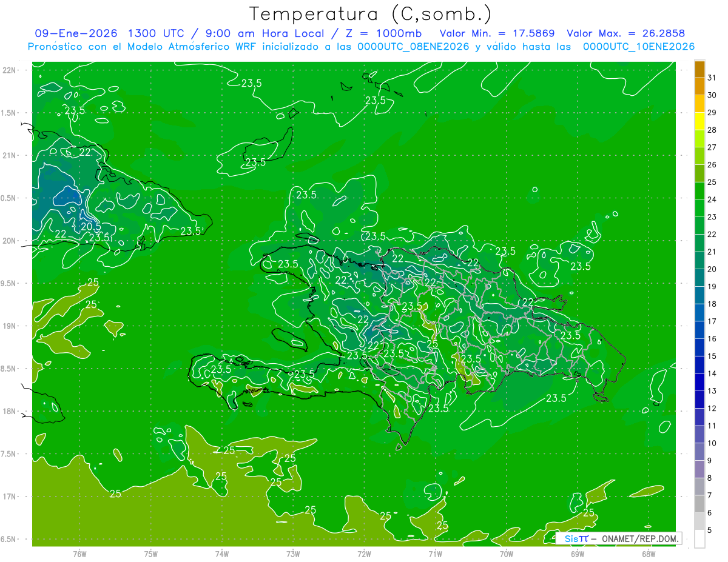
Task: Click the white swatch below colorbar label 5
Action: click(699, 539)
